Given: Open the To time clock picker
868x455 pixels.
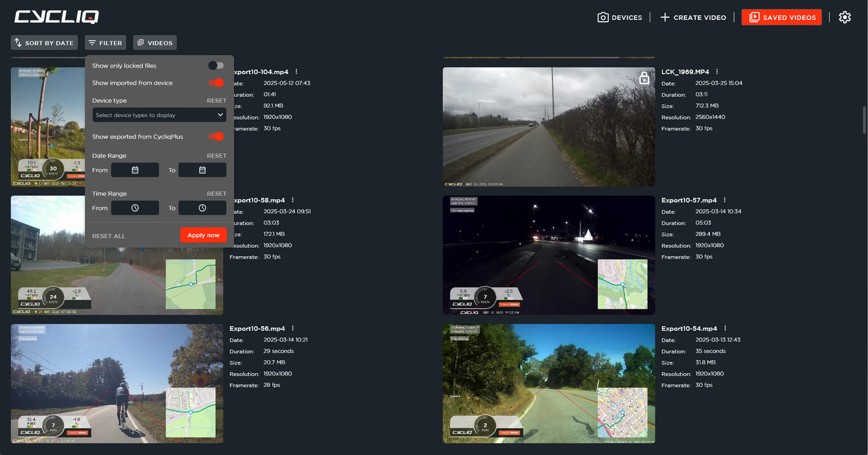Looking at the screenshot, I should pyautogui.click(x=202, y=208).
